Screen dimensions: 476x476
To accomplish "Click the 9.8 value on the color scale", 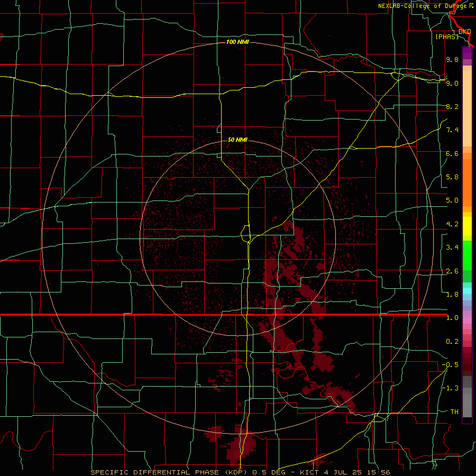I will pos(452,59).
